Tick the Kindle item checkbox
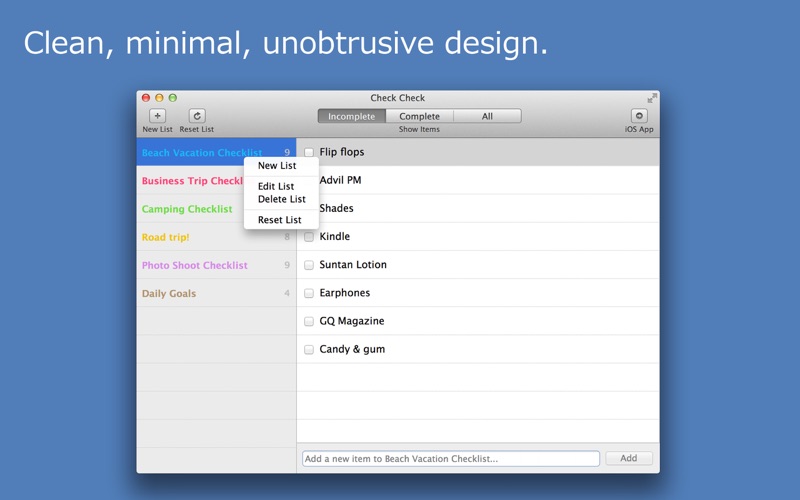Image resolution: width=800 pixels, height=500 pixels. 309,237
